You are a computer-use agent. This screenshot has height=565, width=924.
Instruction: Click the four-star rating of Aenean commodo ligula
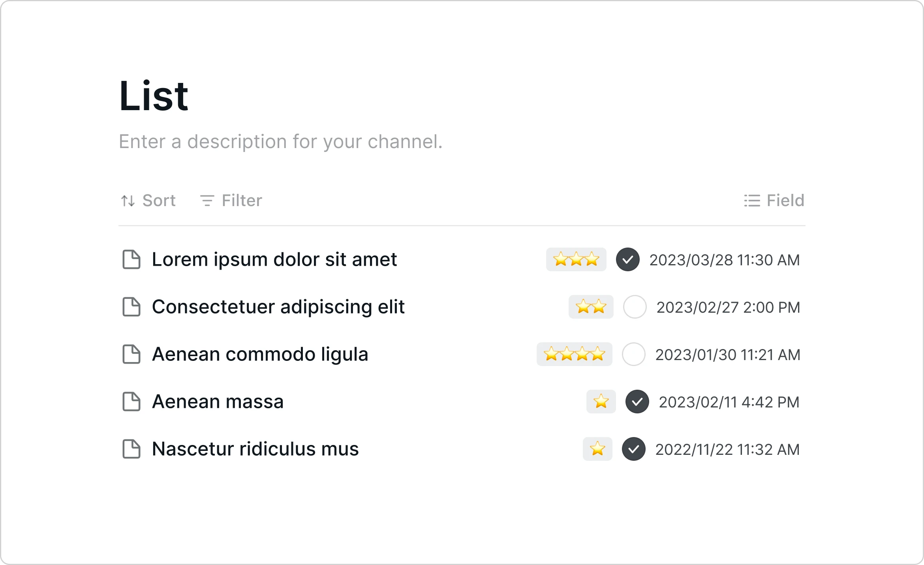point(575,354)
